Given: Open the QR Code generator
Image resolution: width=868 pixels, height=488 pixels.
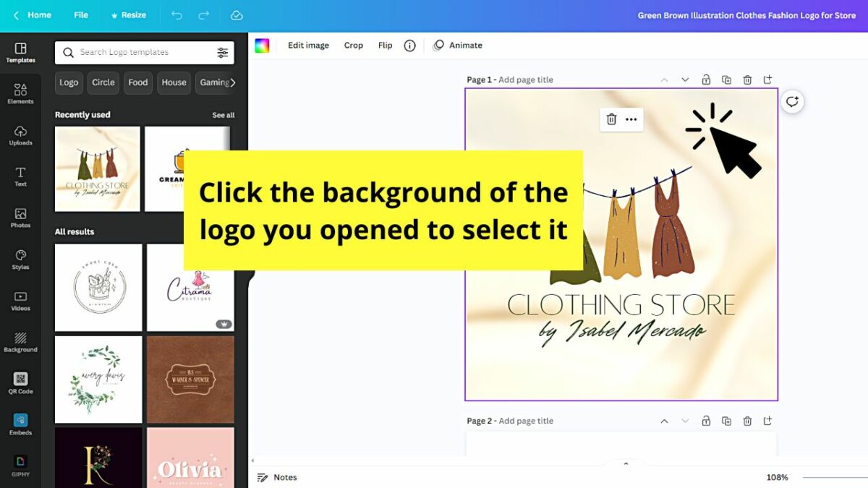Looking at the screenshot, I should (20, 382).
